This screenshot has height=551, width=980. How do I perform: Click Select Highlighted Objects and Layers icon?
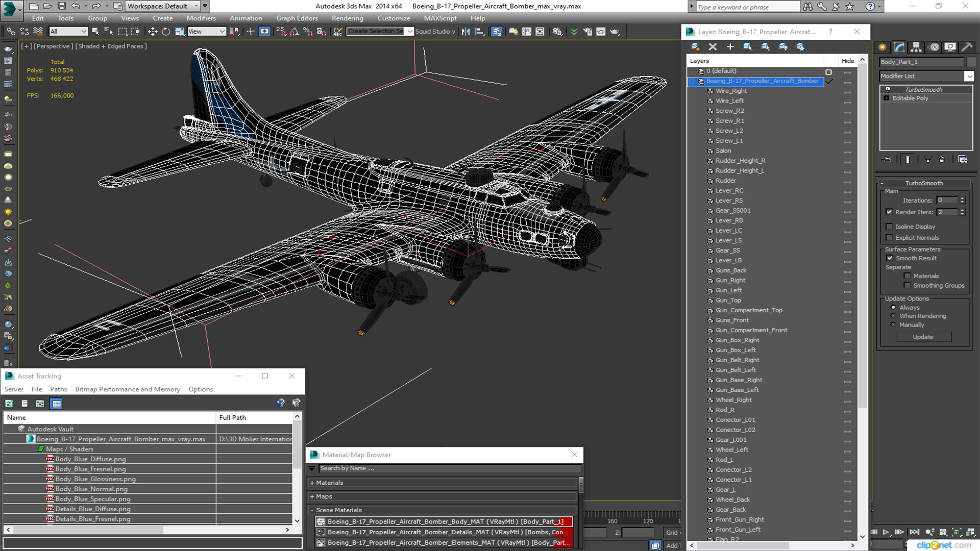point(748,46)
